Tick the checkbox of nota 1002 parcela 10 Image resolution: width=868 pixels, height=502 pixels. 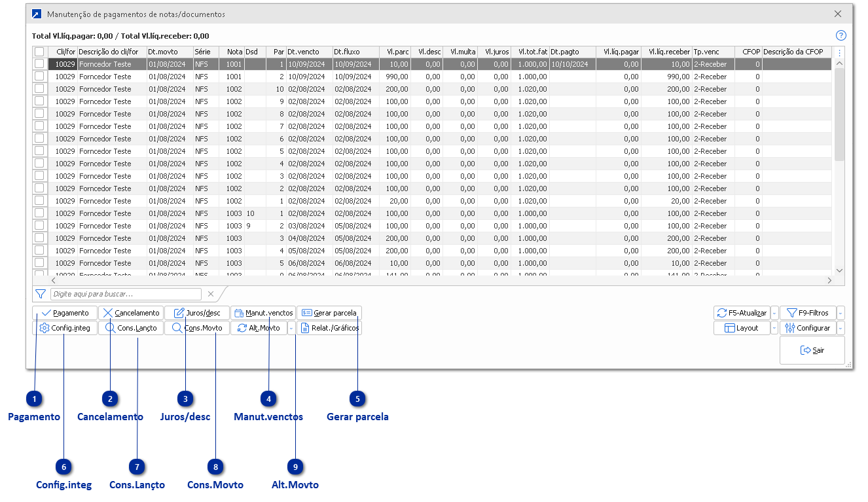click(x=40, y=89)
